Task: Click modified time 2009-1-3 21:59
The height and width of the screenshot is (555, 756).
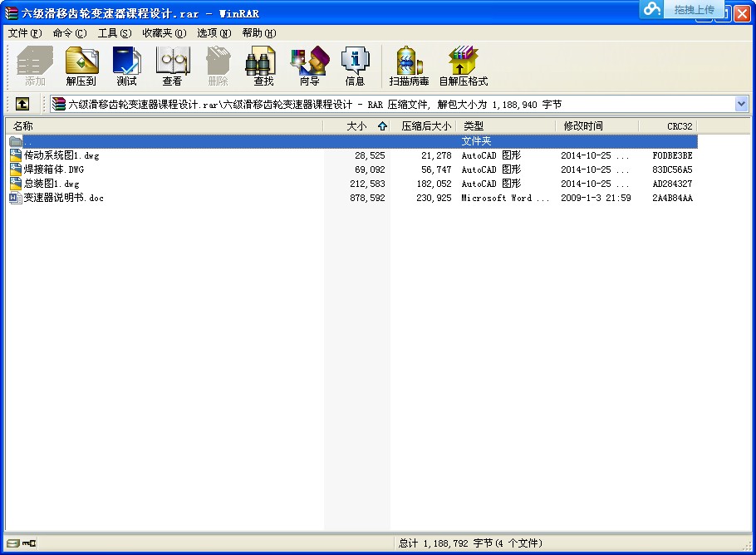Action: coord(596,197)
